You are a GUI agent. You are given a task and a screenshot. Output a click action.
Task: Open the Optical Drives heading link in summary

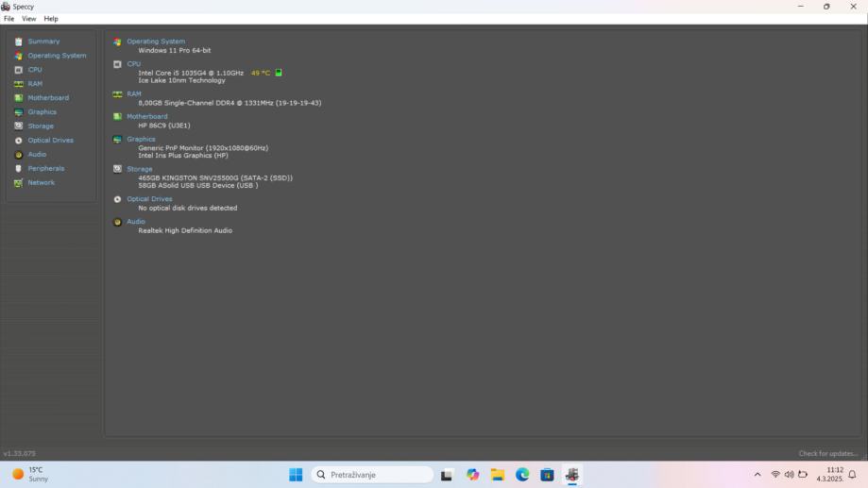(149, 199)
